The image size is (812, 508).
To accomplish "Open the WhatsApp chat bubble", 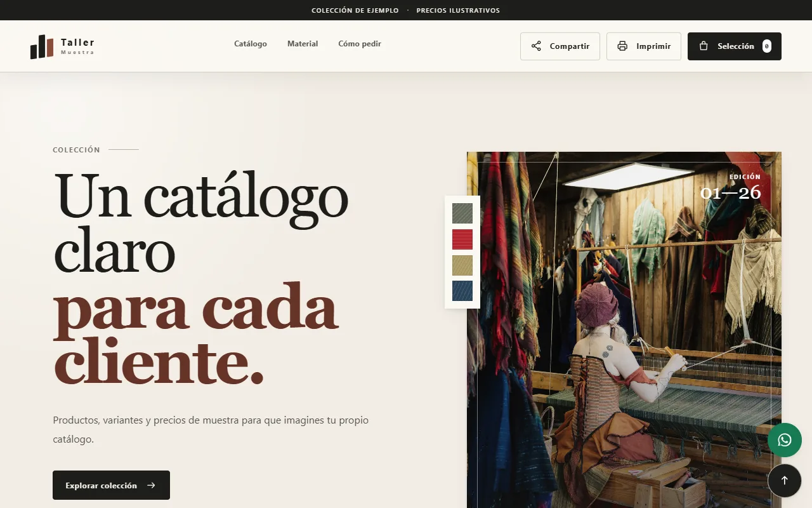I will (x=785, y=440).
